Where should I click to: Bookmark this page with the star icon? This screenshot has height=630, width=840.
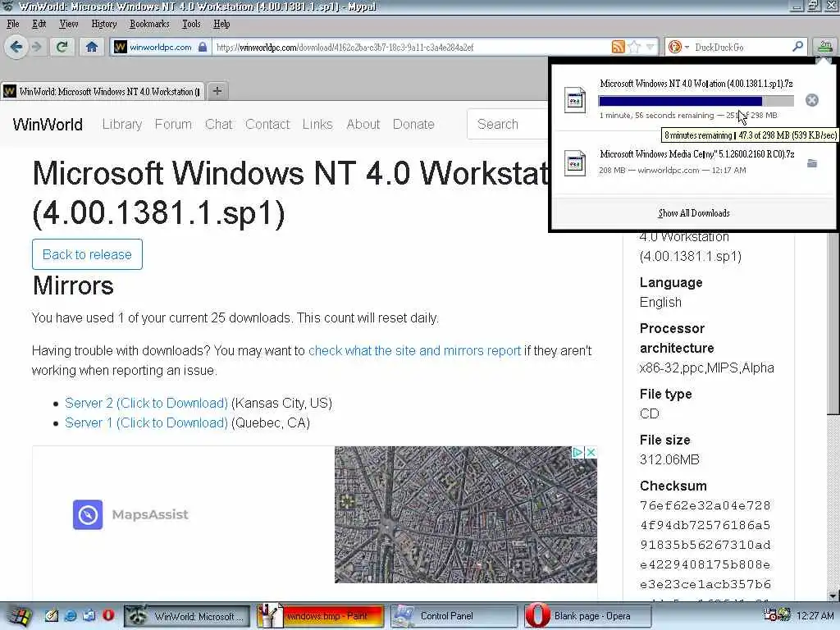[x=634, y=47]
